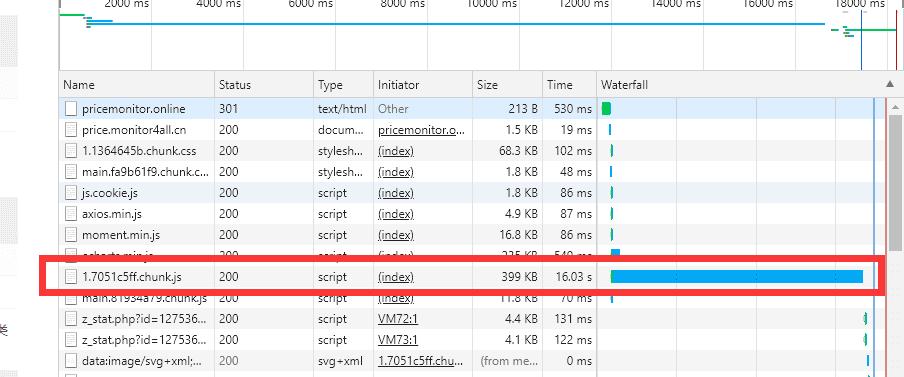Open the pricemonitor.o... initiator link

coord(421,130)
